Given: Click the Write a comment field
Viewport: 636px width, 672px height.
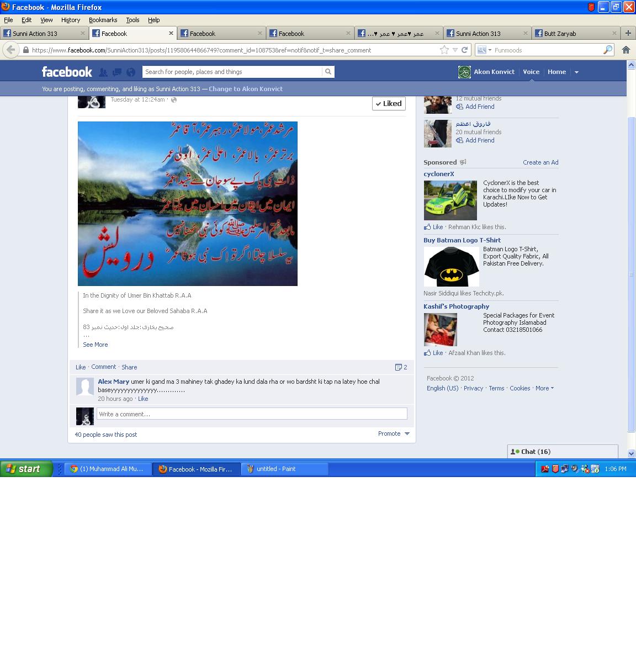Looking at the screenshot, I should [x=252, y=414].
